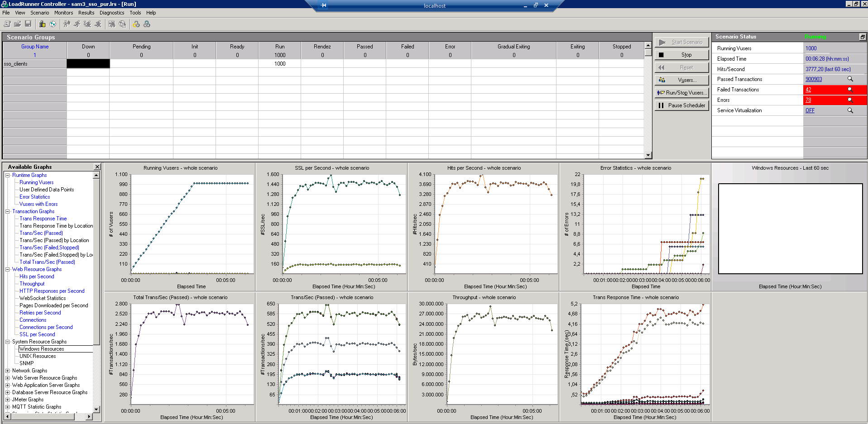This screenshot has width=868, height=424.
Task: Open the Load Generators toolbar icon
Action: (41, 24)
